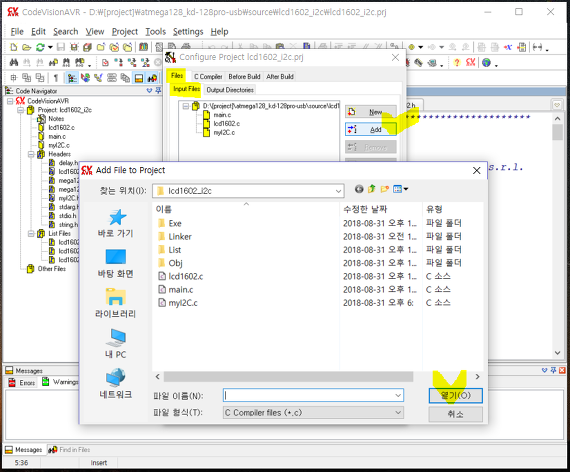Click the file list horizontal scrollbar thumb
The width and height of the screenshot is (570, 472).
click(288, 377)
